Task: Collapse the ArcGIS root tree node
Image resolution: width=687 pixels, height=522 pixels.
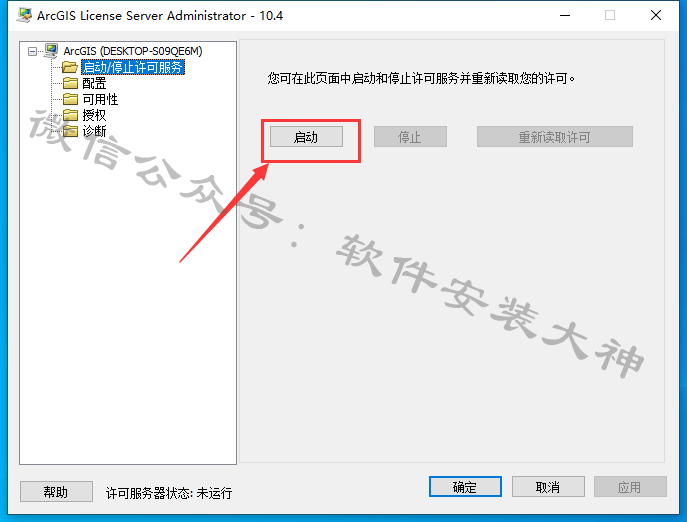Action: (x=32, y=51)
